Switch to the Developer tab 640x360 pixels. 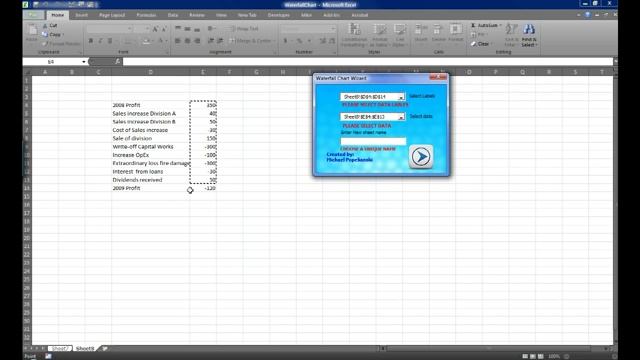click(x=279, y=15)
